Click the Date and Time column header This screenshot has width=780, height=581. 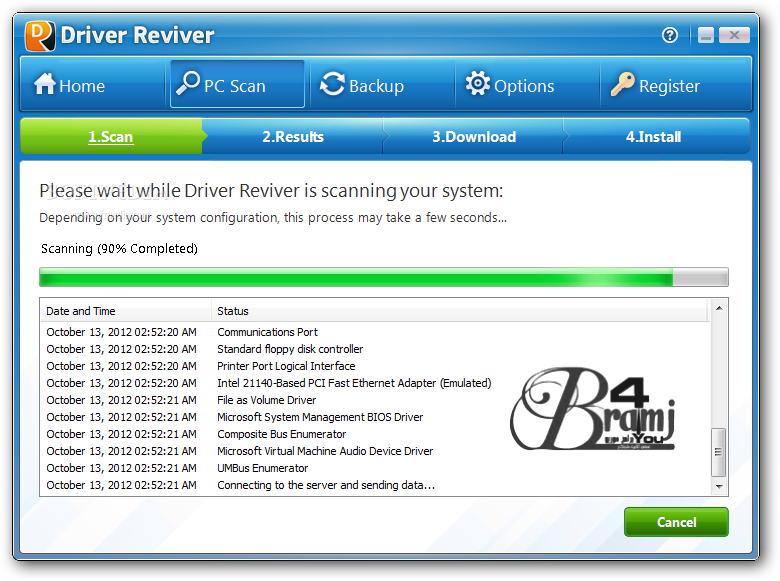[126, 311]
